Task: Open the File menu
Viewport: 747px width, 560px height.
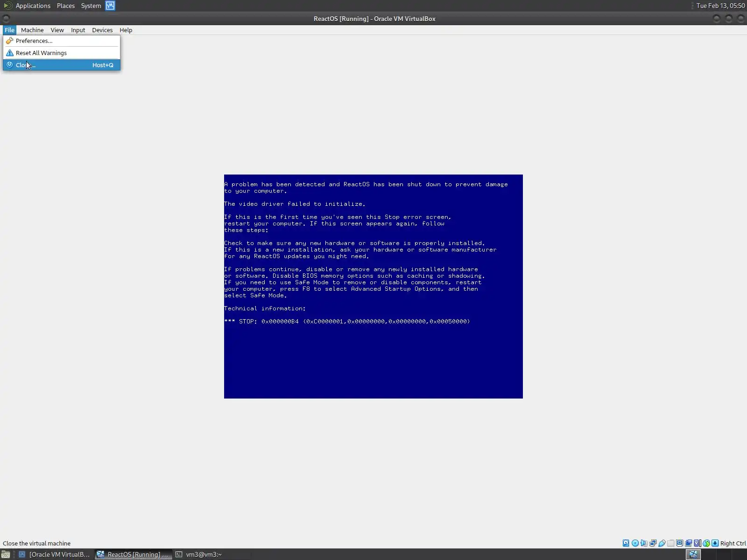Action: [9, 30]
